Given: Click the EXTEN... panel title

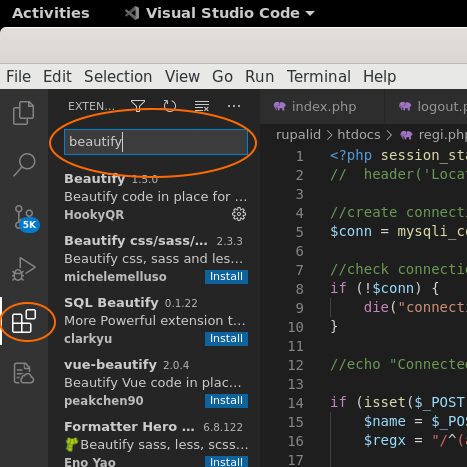Looking at the screenshot, I should coord(91,106).
